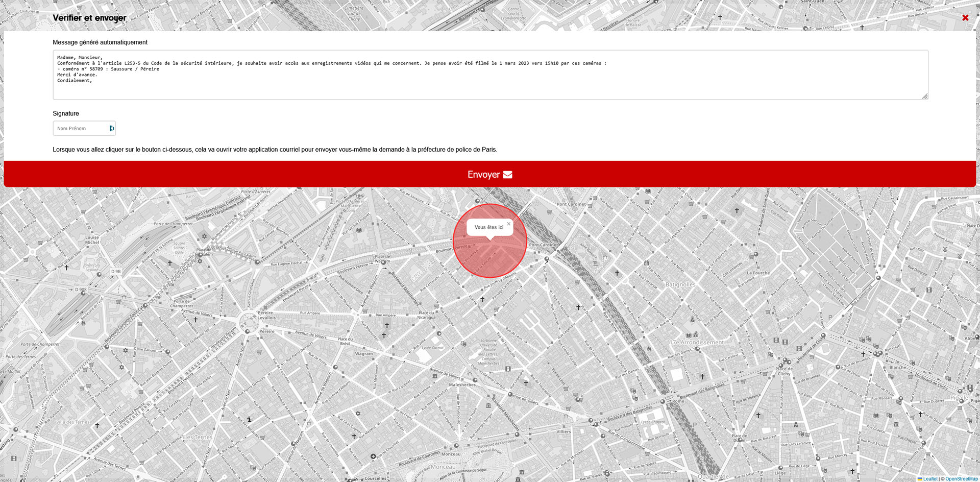Screen dimensions: 980x482
Task: Click the Batignolles label on the map
Action: click(680, 284)
